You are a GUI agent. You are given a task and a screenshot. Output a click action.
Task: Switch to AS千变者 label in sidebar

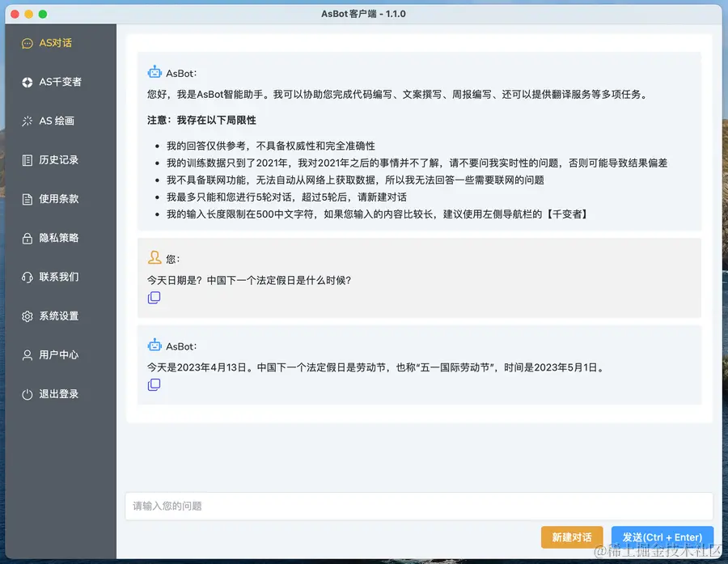[x=61, y=83]
